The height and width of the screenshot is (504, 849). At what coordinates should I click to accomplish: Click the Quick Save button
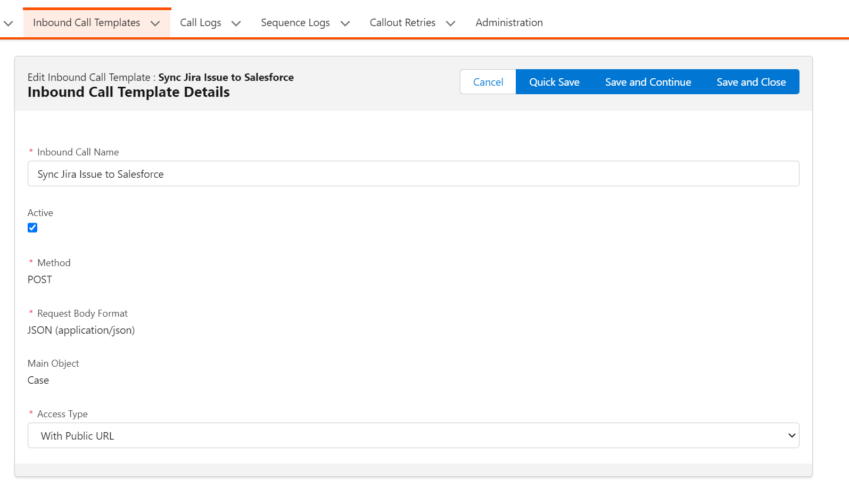[x=554, y=82]
